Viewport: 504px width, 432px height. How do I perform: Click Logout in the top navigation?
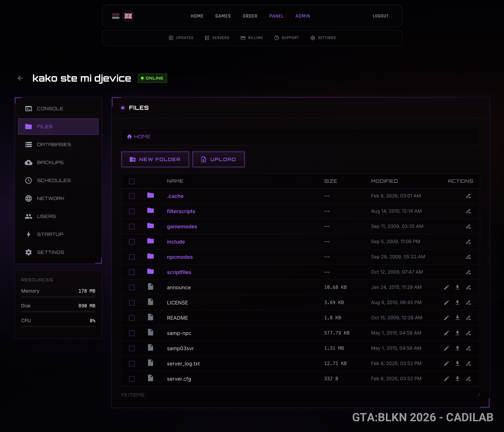click(x=380, y=16)
